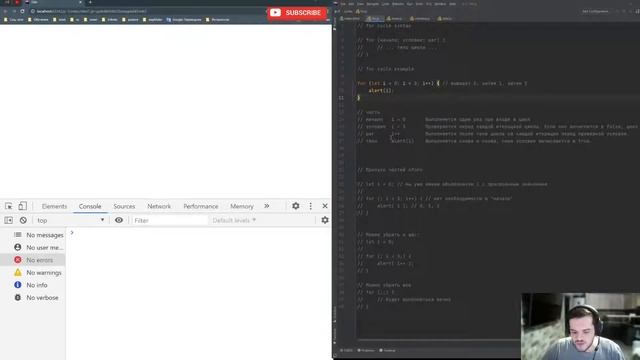Open the first editor file tab in IDE
The width and height of the screenshot is (640, 360).
[x=350, y=19]
